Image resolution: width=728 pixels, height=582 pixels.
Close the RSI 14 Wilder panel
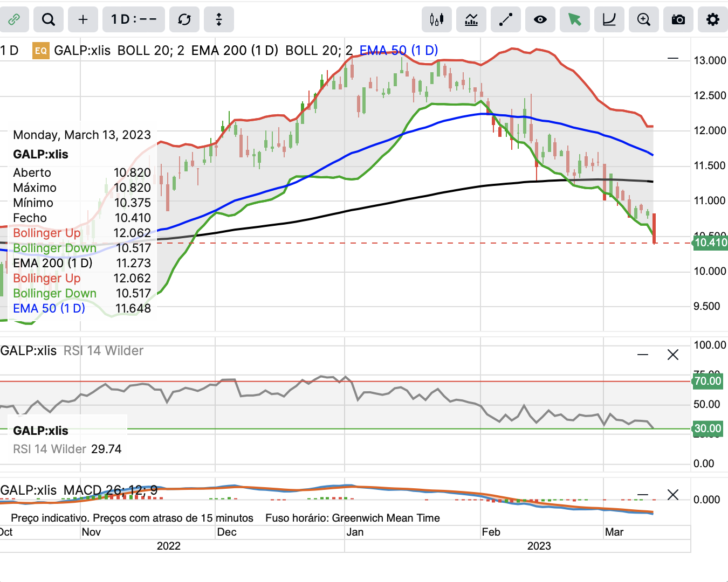[x=673, y=355]
